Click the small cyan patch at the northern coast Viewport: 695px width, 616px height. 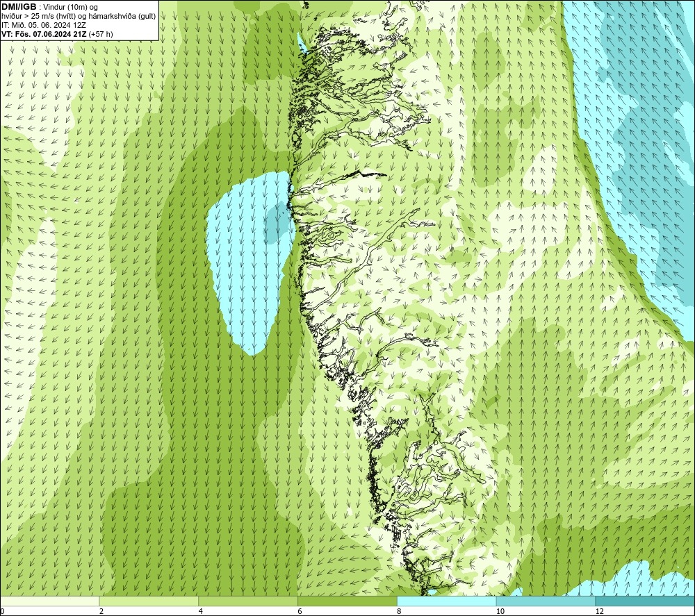(302, 44)
